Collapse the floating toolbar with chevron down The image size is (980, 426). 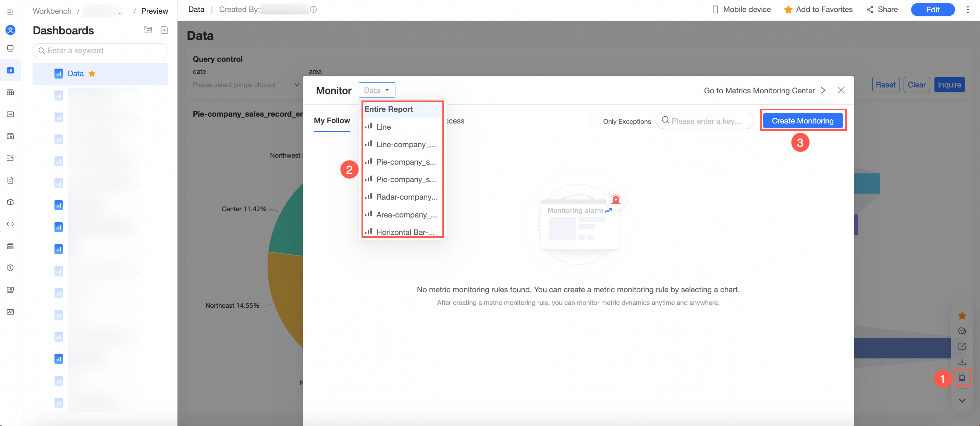962,401
